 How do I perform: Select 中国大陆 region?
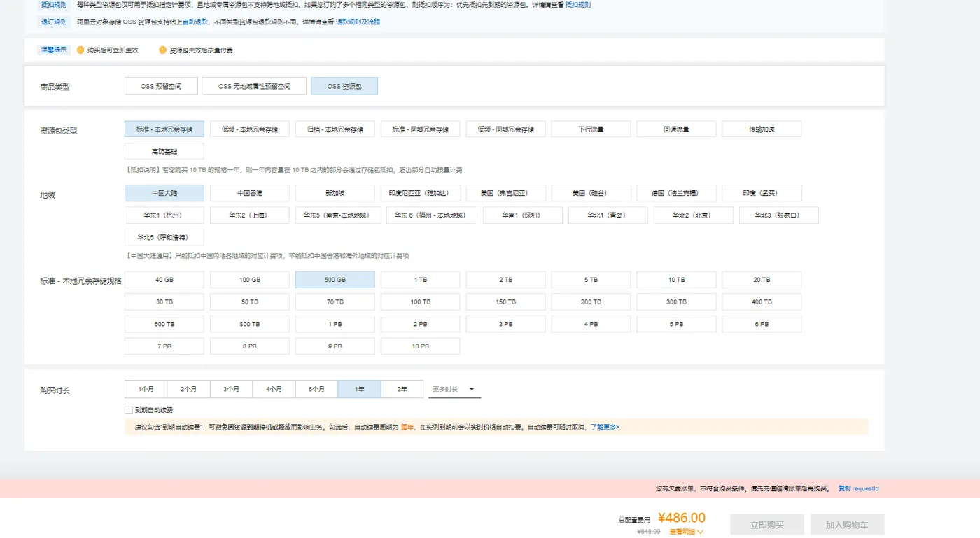164,193
